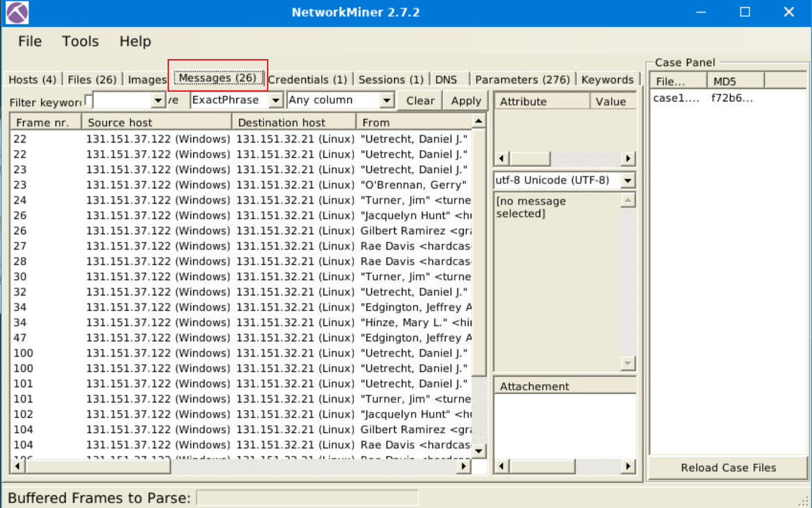This screenshot has width=812, height=508.
Task: Open the Help menu
Action: point(135,42)
